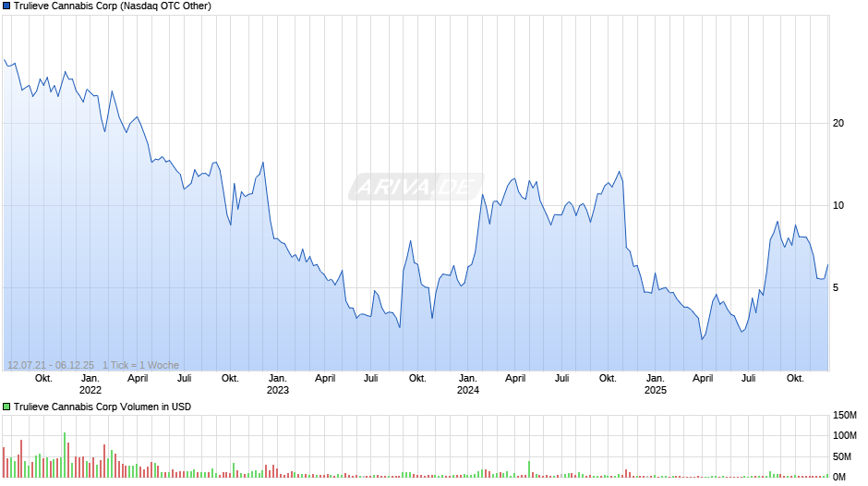Click the green volume legend square
The height and width of the screenshot is (486, 868).
point(6,407)
